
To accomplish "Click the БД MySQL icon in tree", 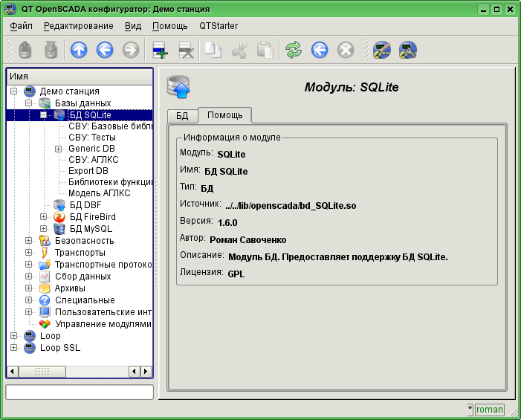I will click(59, 229).
